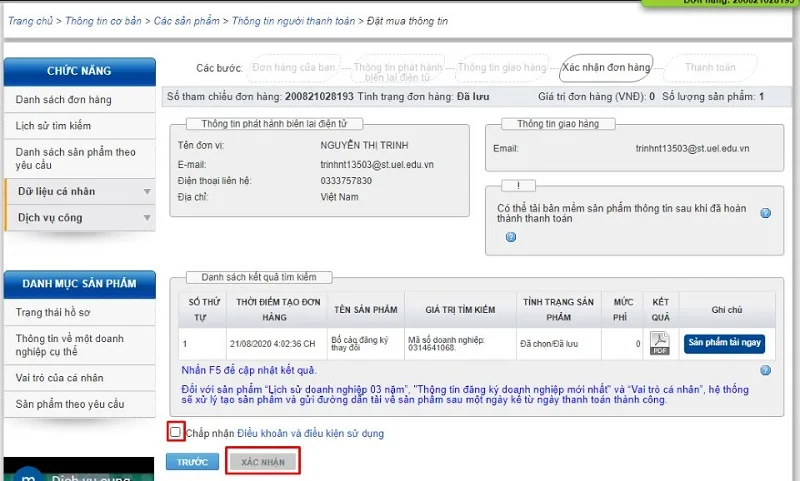This screenshot has width=800, height=481.
Task: Open Trạng thái hồ sơ product category
Action: point(80,312)
